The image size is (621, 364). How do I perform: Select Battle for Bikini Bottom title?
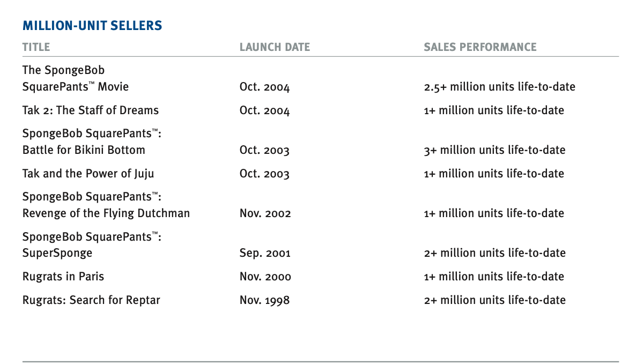(x=84, y=150)
